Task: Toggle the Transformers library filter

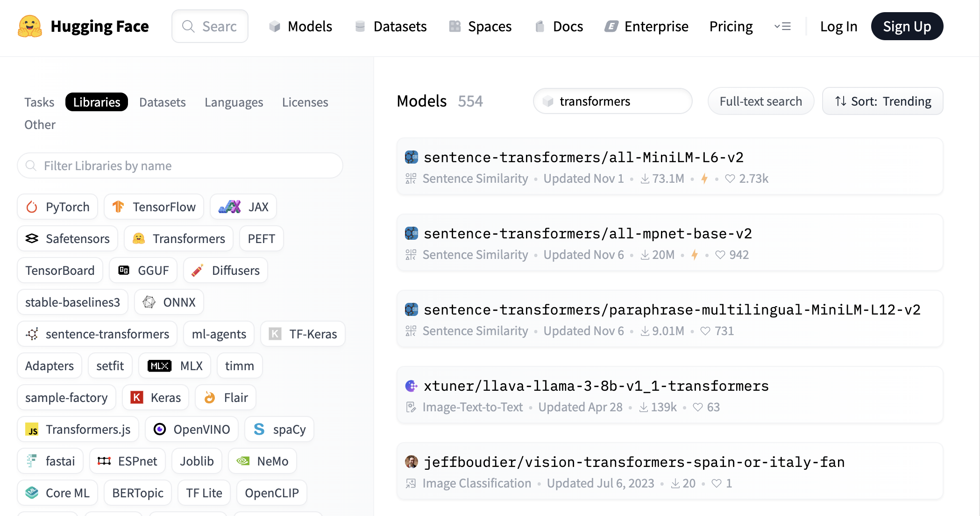Action: [x=179, y=239]
